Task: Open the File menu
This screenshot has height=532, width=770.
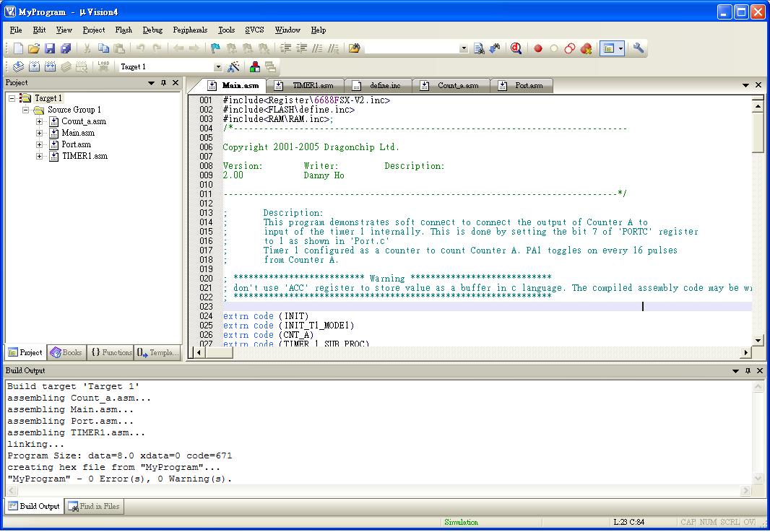Action: 16,30
